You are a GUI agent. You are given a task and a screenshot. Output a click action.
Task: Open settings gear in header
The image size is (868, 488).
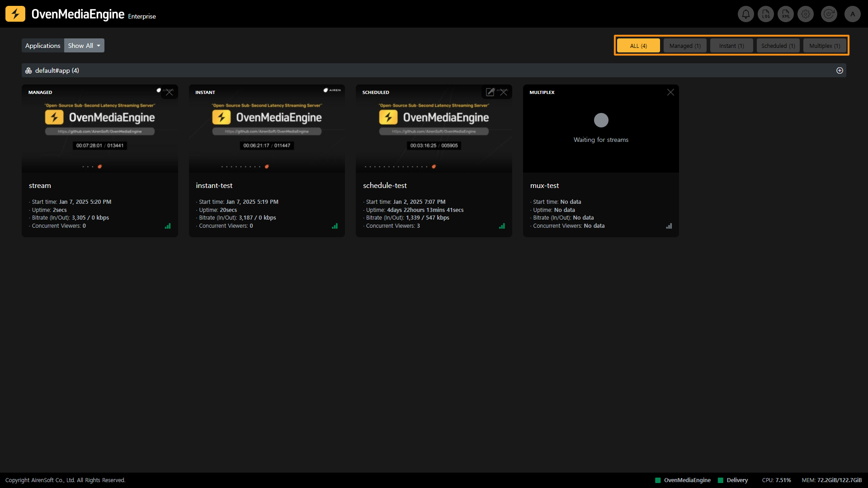(806, 14)
